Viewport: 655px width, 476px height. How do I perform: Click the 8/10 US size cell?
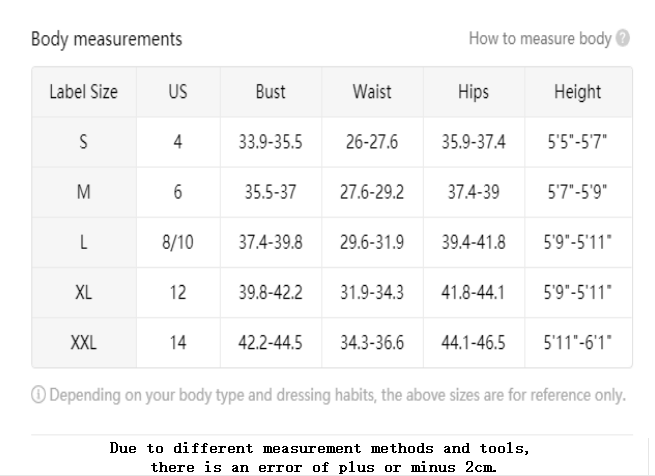(178, 242)
